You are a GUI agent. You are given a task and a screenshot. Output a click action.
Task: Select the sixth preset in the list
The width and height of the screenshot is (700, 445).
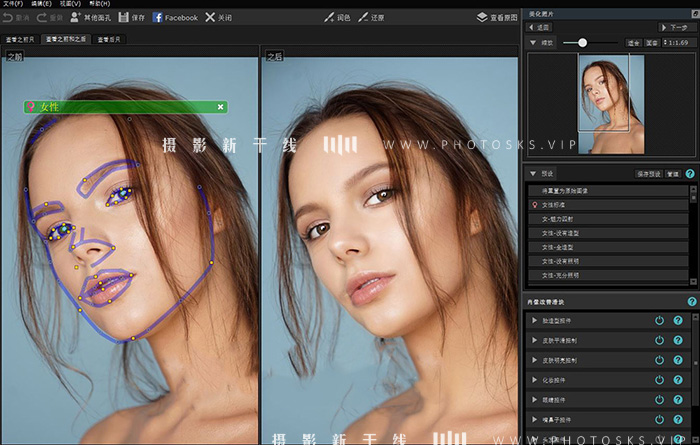tap(608, 261)
